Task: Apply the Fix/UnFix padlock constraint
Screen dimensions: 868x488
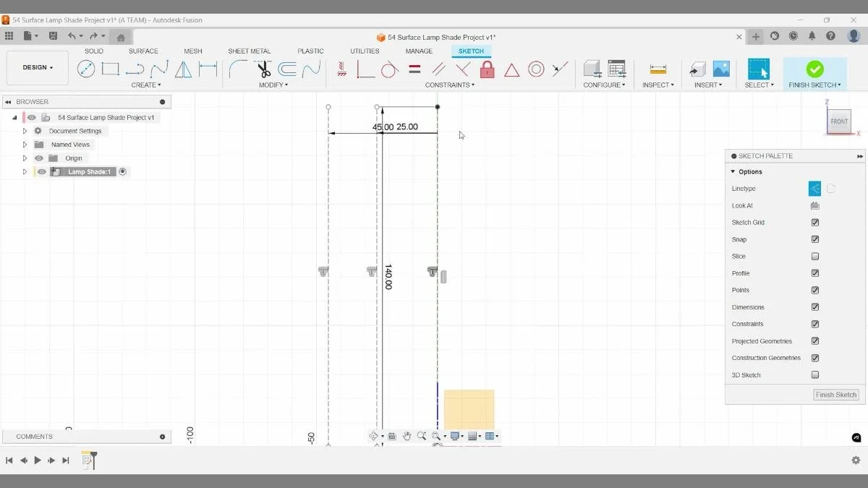Action: (x=488, y=69)
